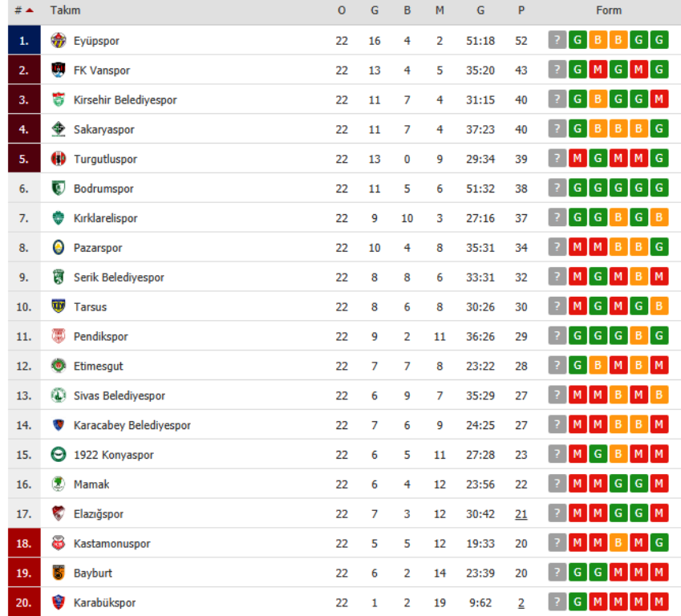Click the Eyüpspor club crest icon
681x616 pixels.
point(58,41)
